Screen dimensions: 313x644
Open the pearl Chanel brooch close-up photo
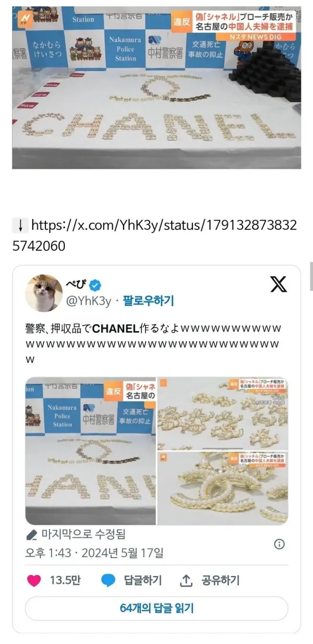click(223, 488)
